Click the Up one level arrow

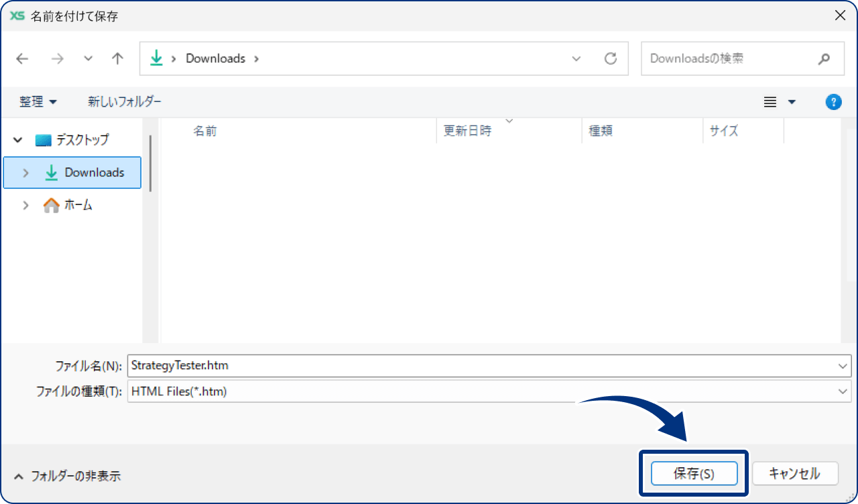pos(117,59)
